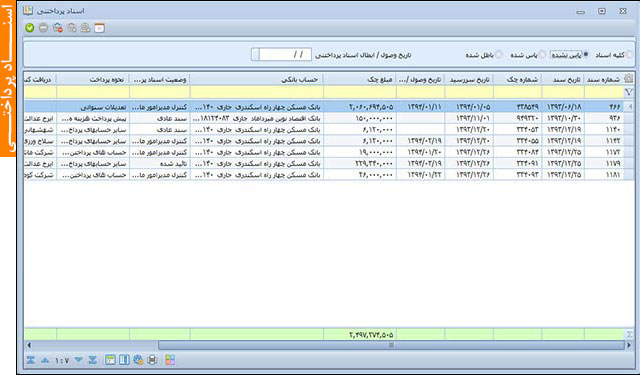Image resolution: width=640 pixels, height=375 pixels.
Task: Click the filter funnel icon in yellow row
Action: click(x=629, y=92)
